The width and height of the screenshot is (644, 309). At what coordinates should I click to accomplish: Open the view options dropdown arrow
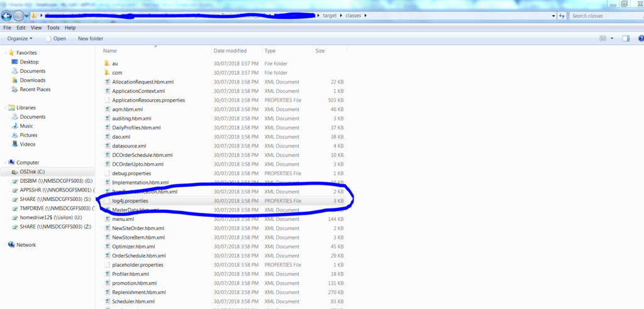[x=612, y=38]
